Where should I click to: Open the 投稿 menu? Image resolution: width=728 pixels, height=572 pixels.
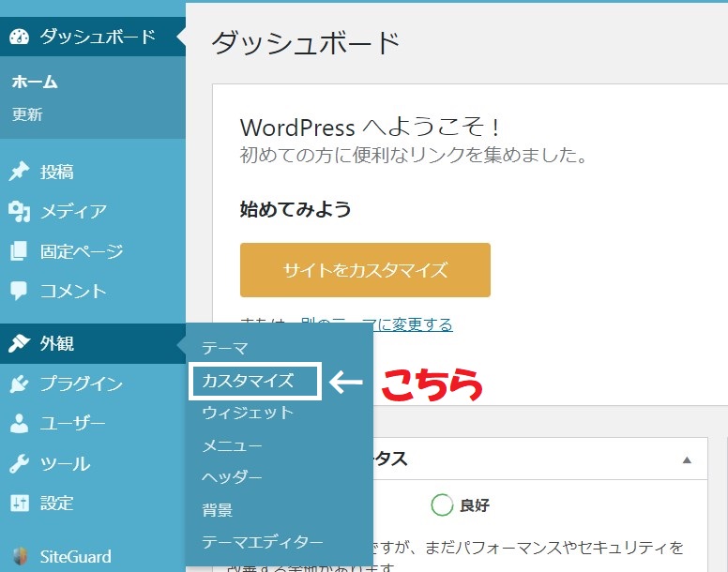click(93, 172)
